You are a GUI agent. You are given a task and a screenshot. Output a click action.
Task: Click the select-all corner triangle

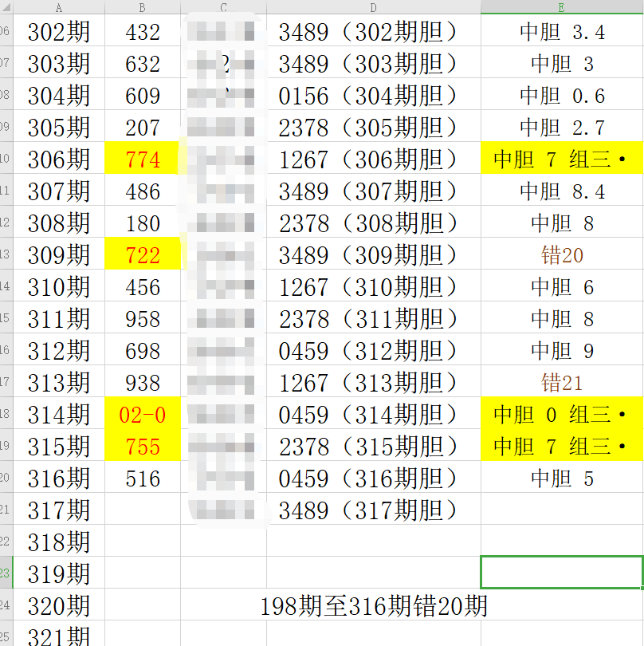tap(6, 7)
